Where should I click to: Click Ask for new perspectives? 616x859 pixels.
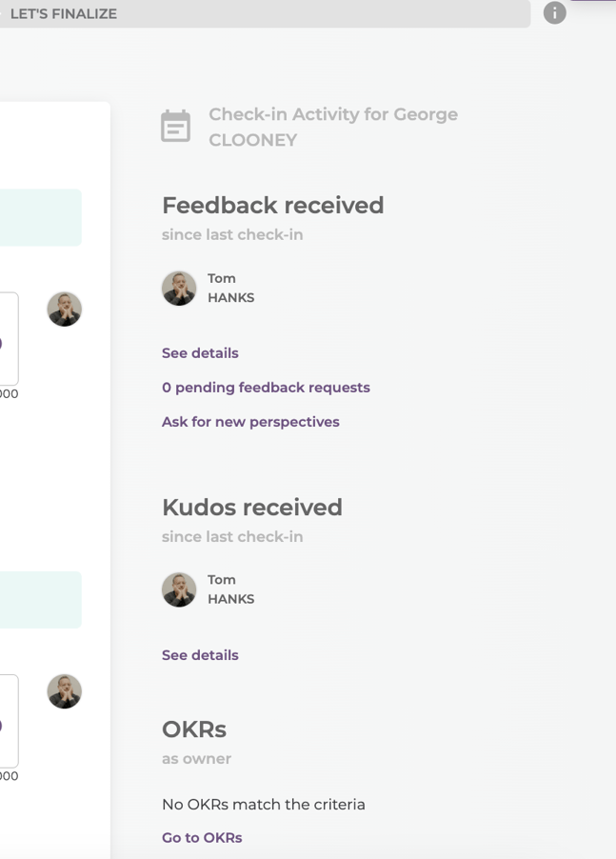tap(250, 422)
